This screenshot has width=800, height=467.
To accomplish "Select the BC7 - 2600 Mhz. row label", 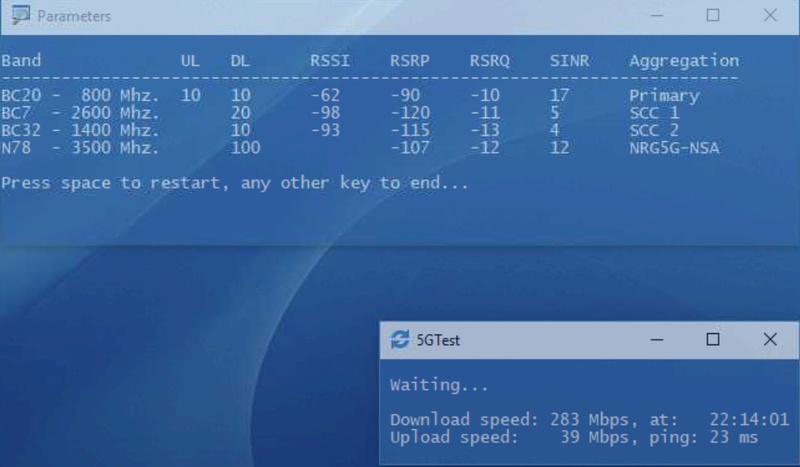I will [80, 113].
